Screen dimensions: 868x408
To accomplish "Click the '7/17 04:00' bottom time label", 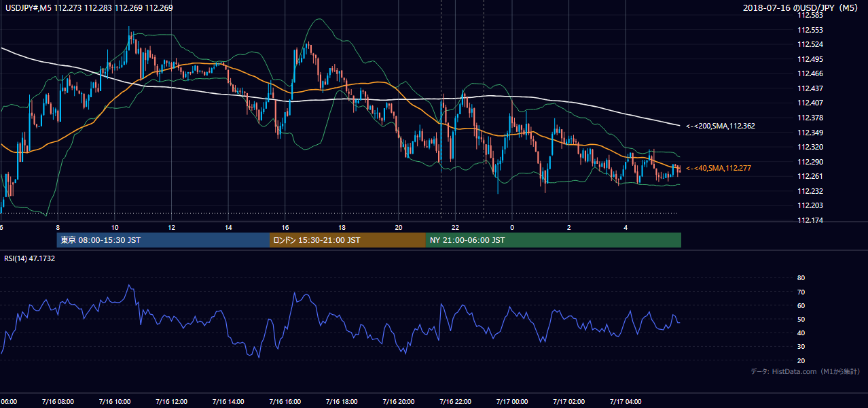I will [x=626, y=401].
